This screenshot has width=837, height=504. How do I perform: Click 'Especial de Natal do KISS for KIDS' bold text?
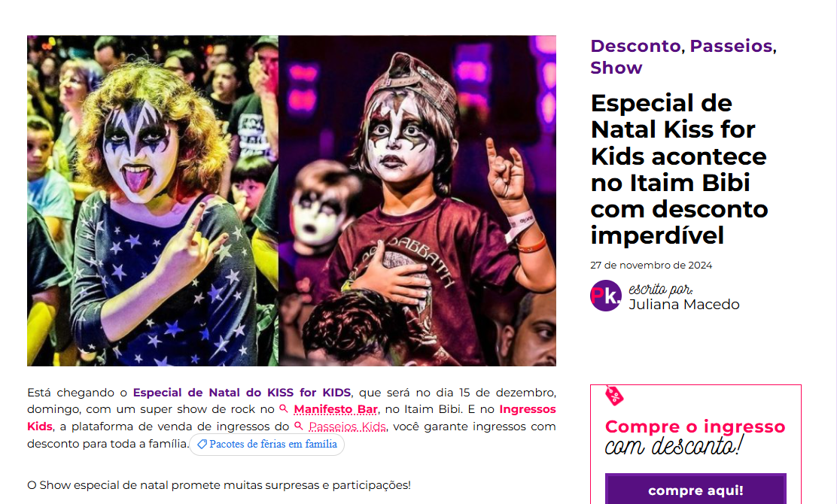(242, 393)
